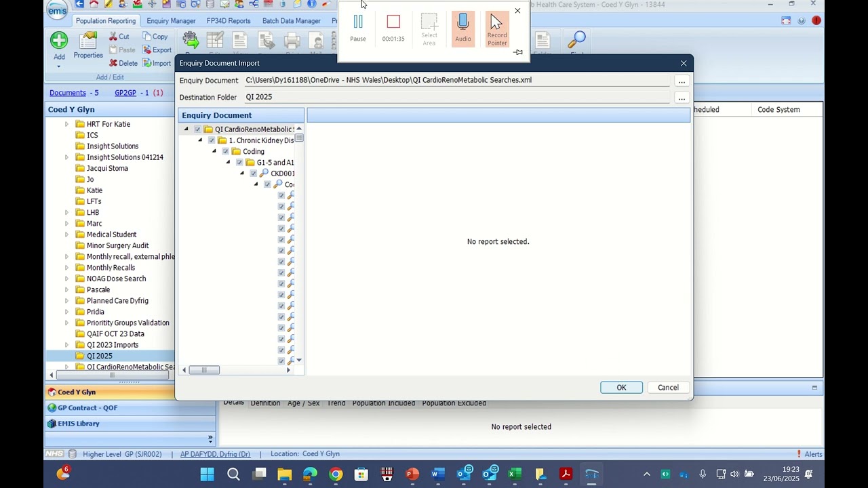
Task: Open Word from taskbar
Action: (438, 474)
